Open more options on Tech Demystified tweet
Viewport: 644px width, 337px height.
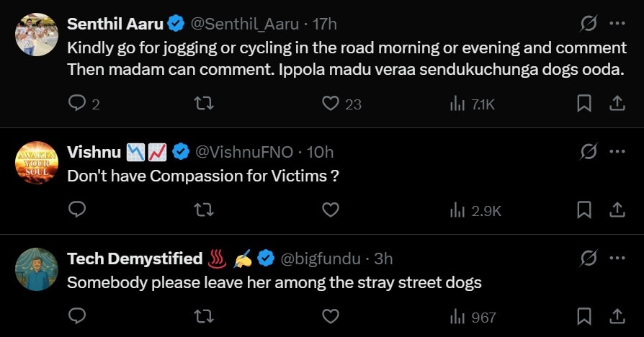(617, 259)
